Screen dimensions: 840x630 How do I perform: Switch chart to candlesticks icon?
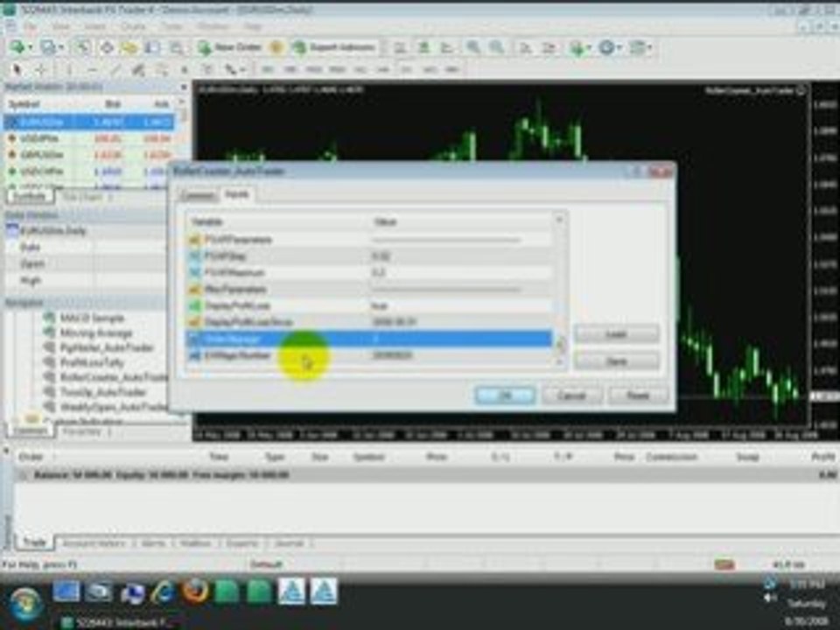coord(423,47)
